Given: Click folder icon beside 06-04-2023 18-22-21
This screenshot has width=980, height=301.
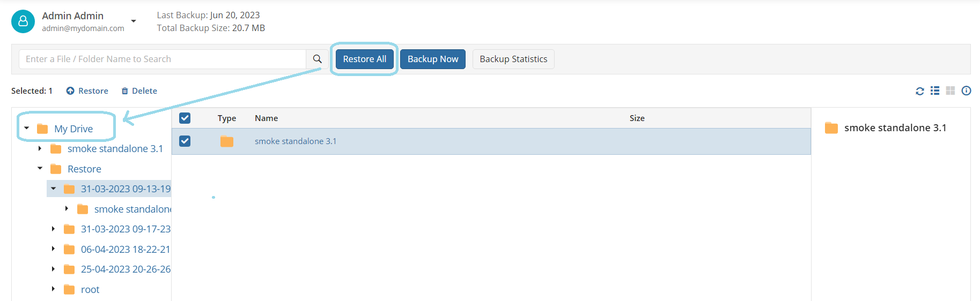Looking at the screenshot, I should click(69, 250).
